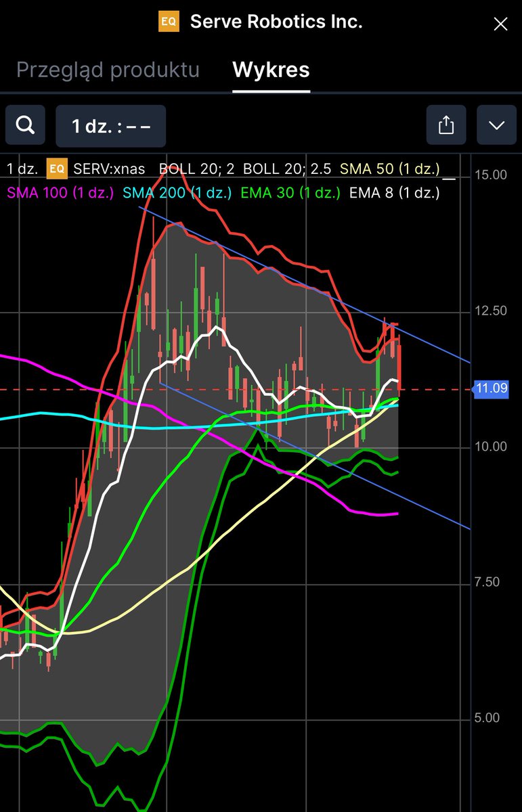The image size is (522, 812).
Task: Select the SMA 200 (1 dz.) indicator
Action: 177,193
